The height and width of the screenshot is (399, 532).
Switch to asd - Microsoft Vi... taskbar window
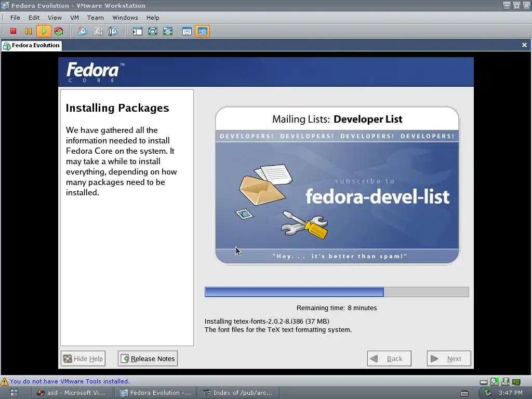pos(72,393)
